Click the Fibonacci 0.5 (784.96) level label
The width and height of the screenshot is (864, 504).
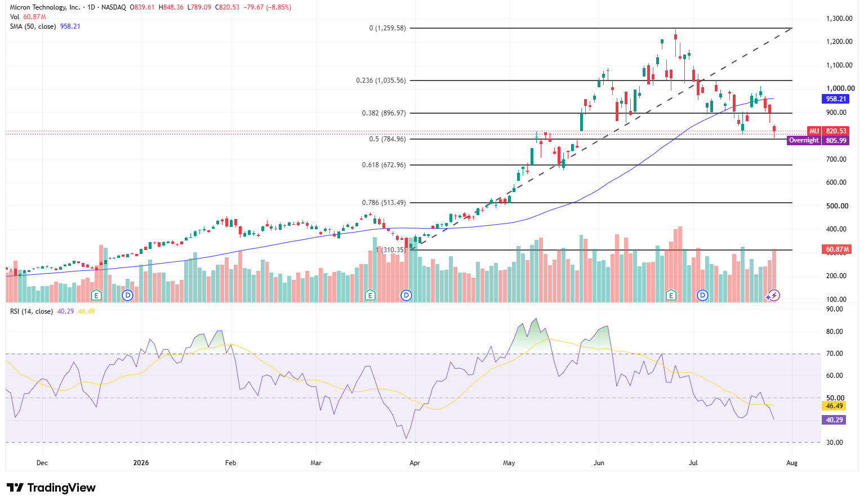(x=388, y=139)
